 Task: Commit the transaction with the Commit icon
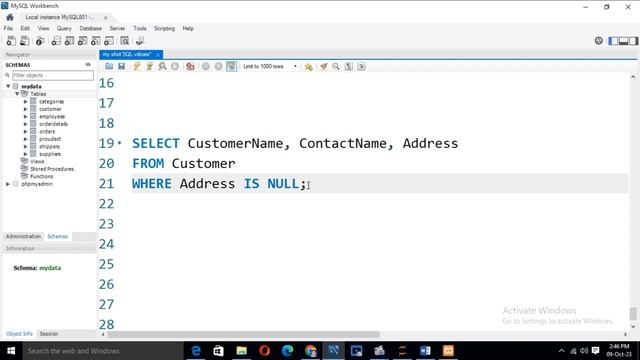[x=206, y=66]
